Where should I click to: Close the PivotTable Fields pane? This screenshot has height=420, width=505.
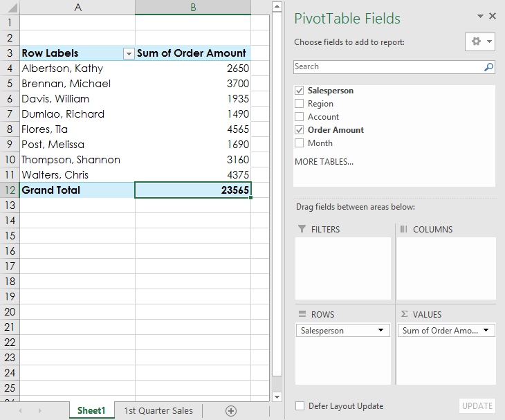[x=493, y=16]
